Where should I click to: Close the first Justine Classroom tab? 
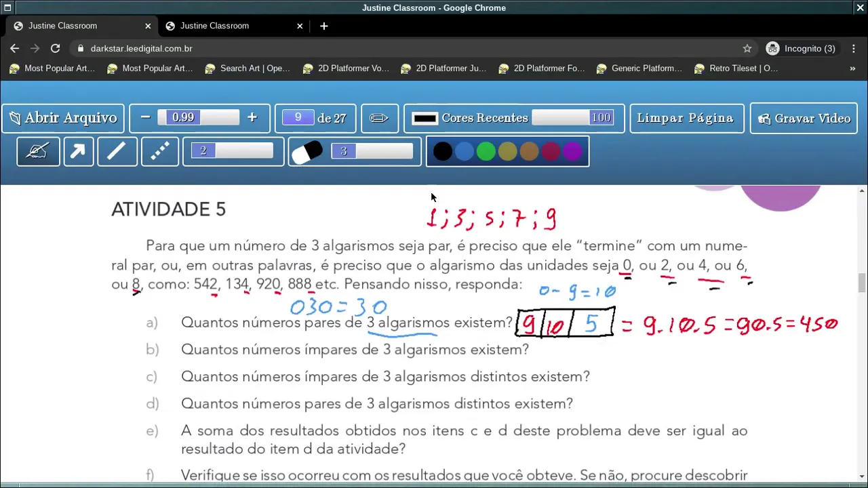pyautogui.click(x=148, y=26)
